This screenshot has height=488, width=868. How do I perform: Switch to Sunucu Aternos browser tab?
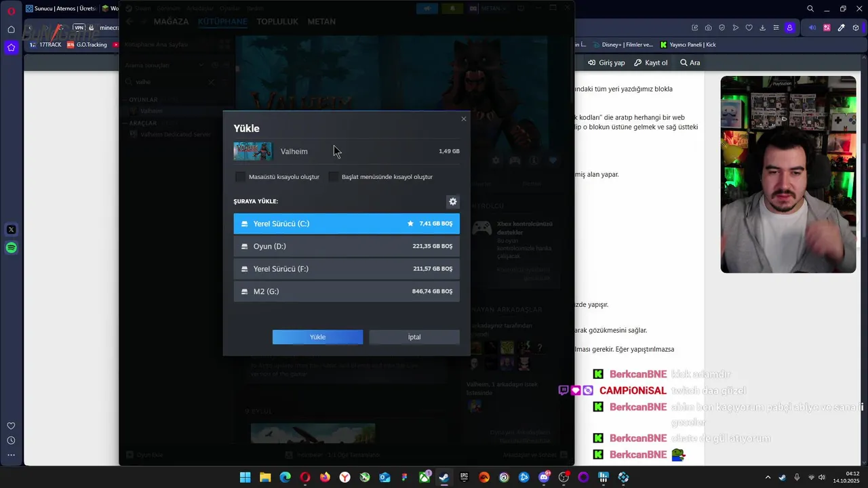(x=61, y=9)
